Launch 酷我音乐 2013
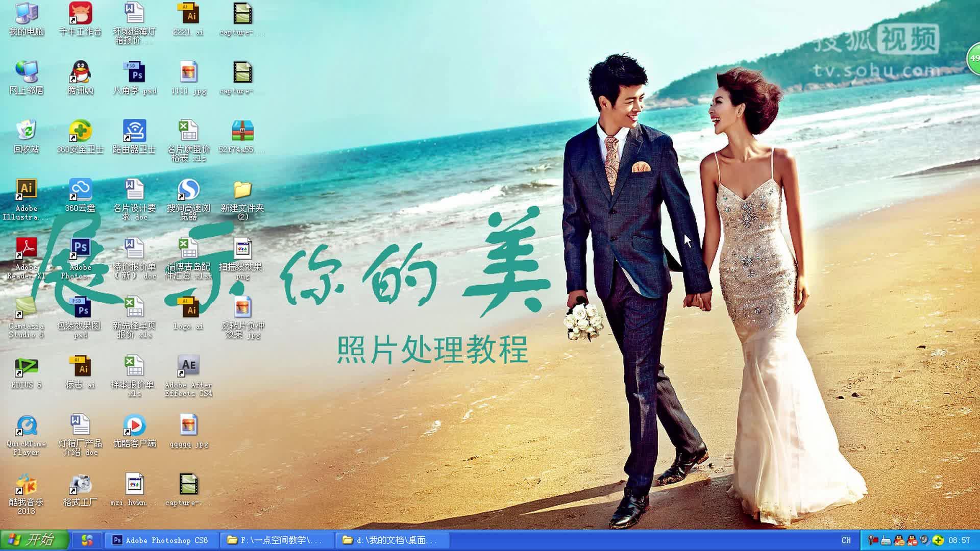This screenshot has width=980, height=551. click(x=26, y=484)
